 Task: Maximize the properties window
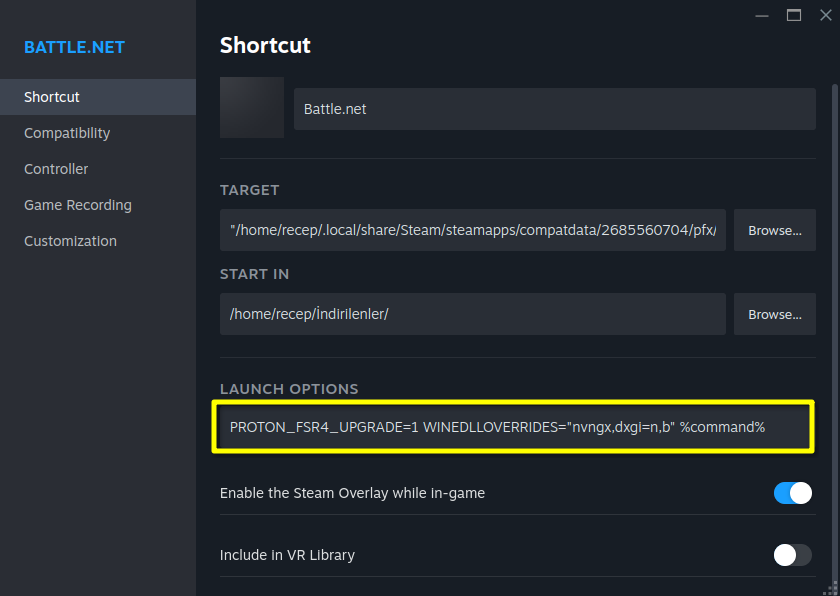794,16
